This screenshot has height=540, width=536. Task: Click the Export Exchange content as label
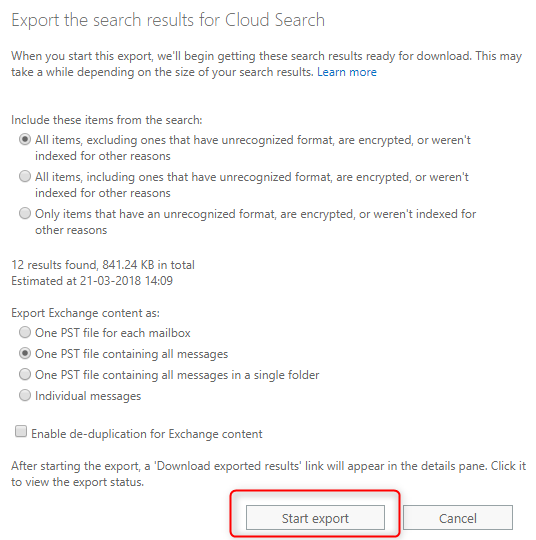(85, 313)
